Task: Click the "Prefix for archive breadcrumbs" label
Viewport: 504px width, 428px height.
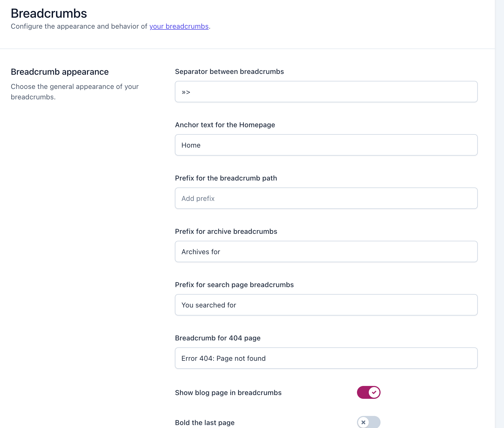Action: click(x=226, y=231)
